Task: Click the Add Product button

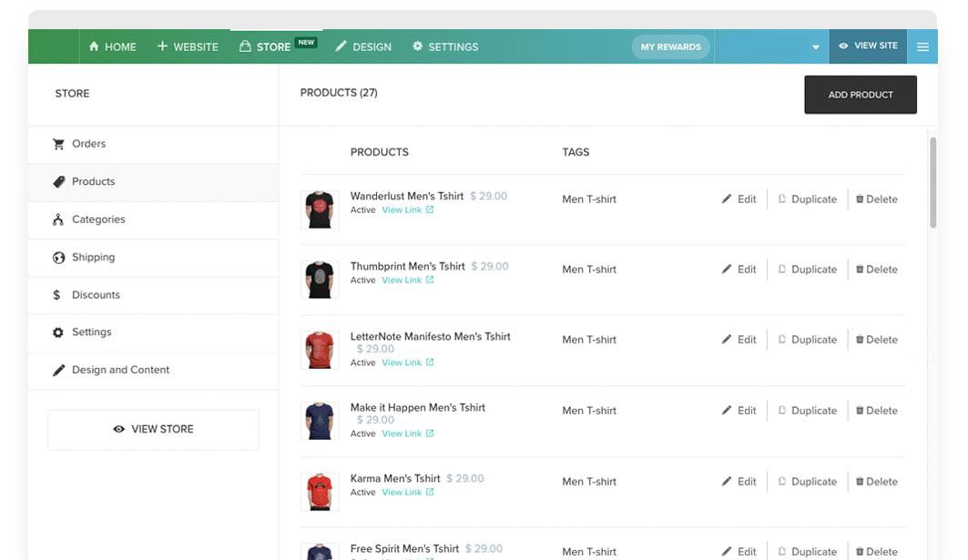Action: 860,95
